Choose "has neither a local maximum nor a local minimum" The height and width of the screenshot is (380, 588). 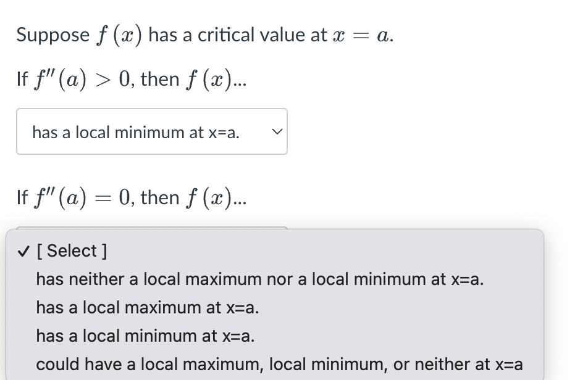pos(259,279)
